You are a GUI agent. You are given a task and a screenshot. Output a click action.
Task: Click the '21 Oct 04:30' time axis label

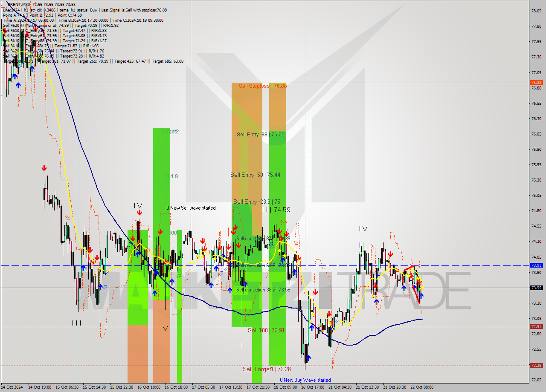[x=341, y=387]
